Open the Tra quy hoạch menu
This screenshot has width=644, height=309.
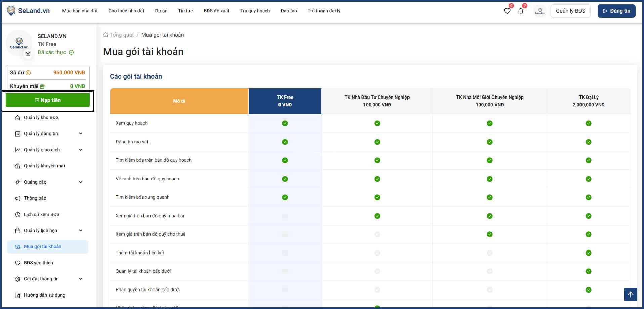click(255, 11)
